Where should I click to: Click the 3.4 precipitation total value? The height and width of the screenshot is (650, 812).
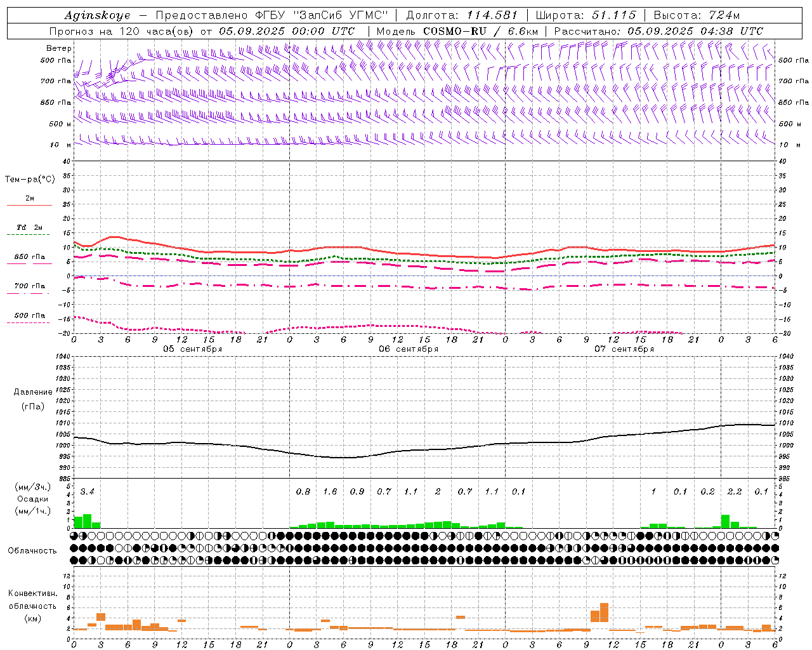pyautogui.click(x=88, y=491)
